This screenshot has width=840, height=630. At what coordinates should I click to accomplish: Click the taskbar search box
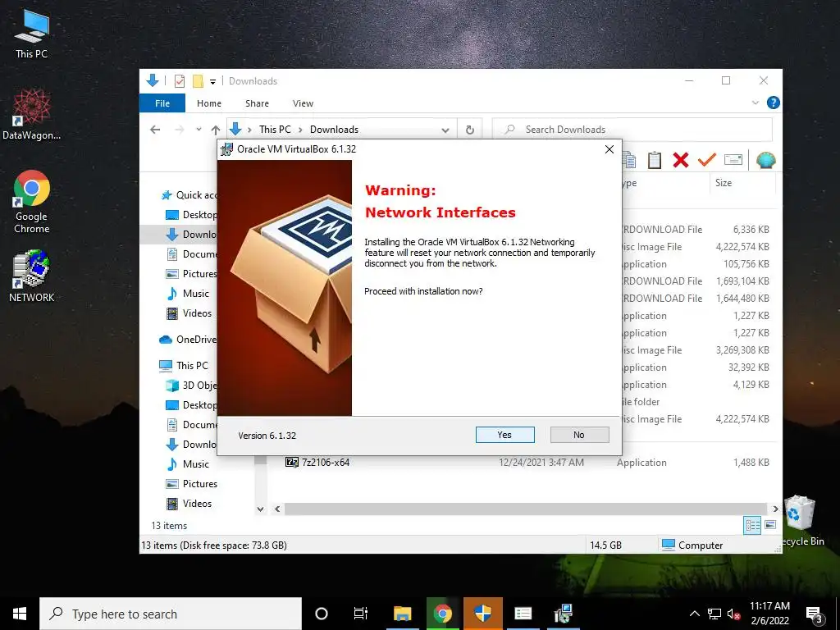point(171,614)
